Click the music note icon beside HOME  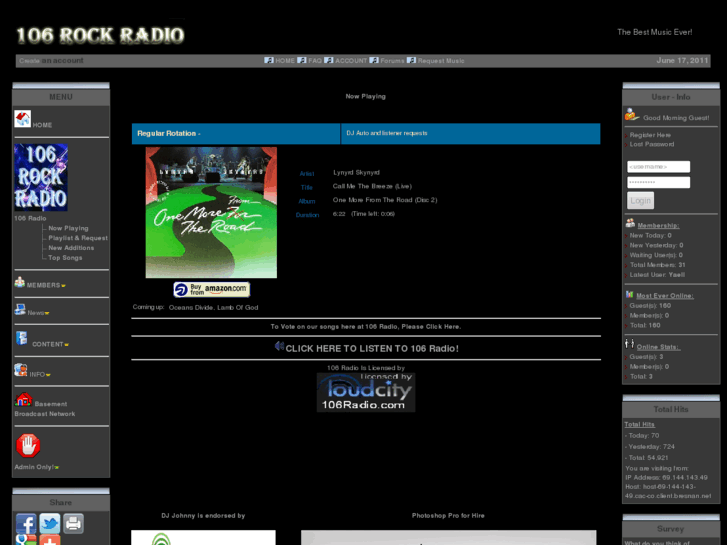269,60
